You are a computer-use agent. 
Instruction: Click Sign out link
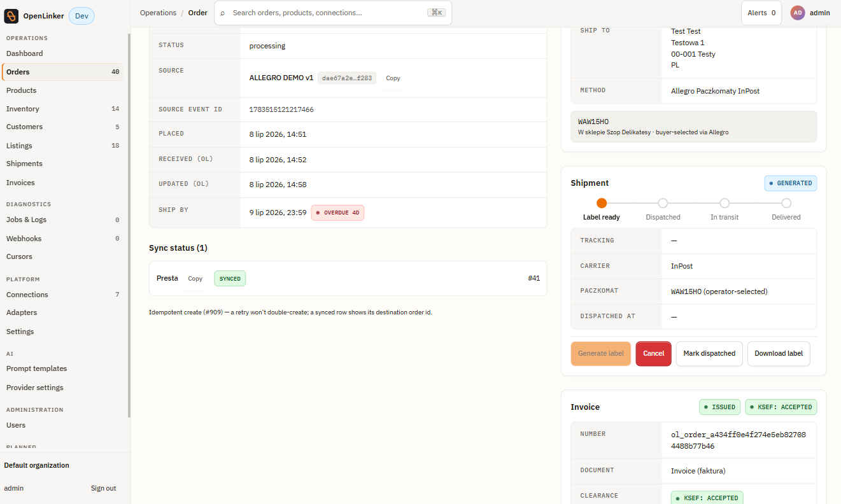click(103, 488)
